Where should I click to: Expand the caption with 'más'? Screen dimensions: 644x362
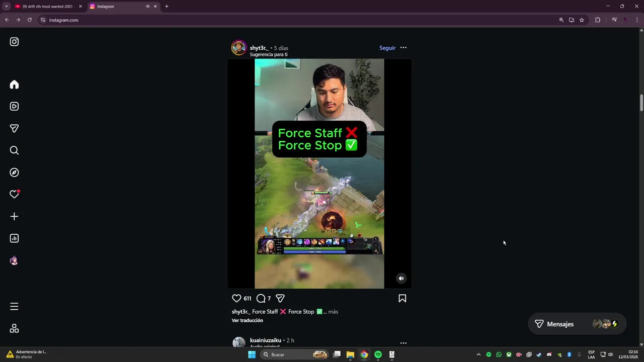[x=333, y=312]
